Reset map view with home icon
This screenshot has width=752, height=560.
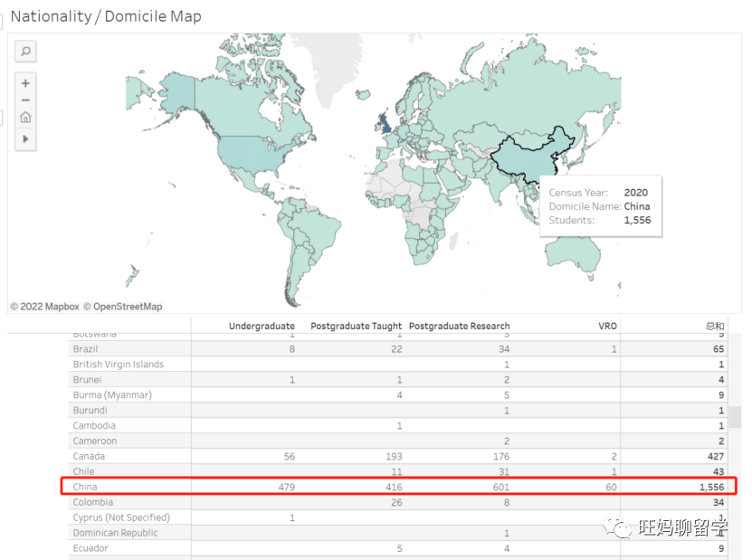(25, 118)
